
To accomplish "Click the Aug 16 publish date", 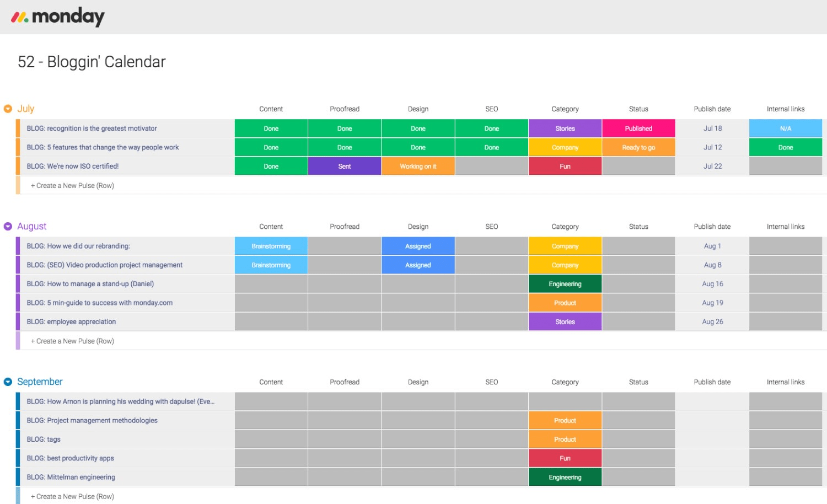I will point(712,284).
